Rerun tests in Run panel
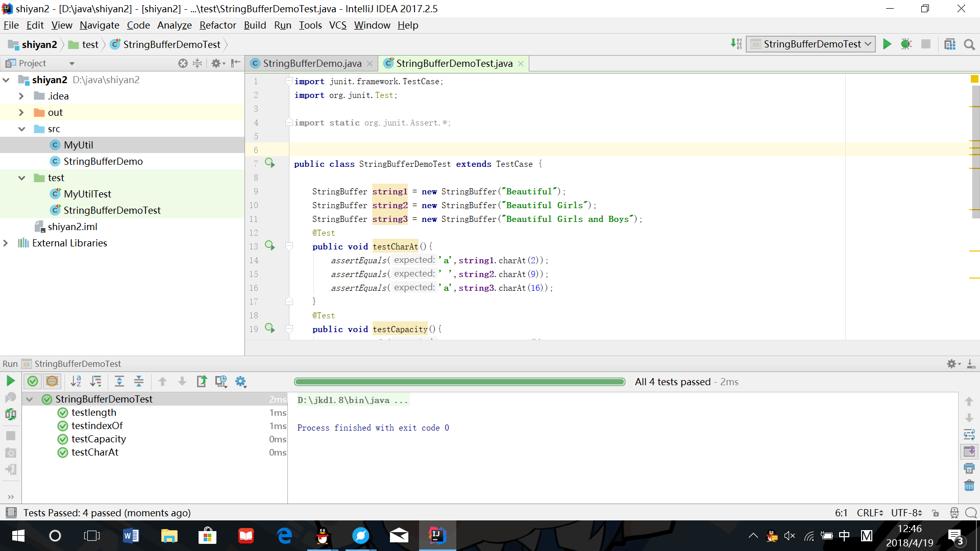This screenshot has height=551, width=980. point(10,381)
